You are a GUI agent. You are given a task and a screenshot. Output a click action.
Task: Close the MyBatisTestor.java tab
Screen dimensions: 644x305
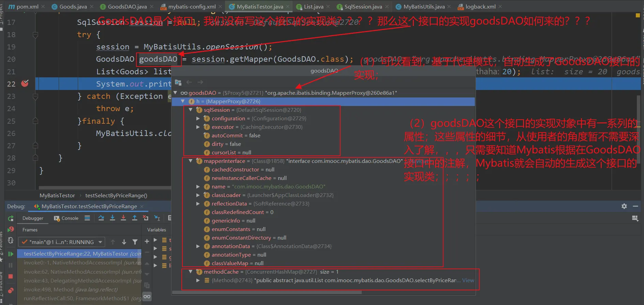pos(288,6)
